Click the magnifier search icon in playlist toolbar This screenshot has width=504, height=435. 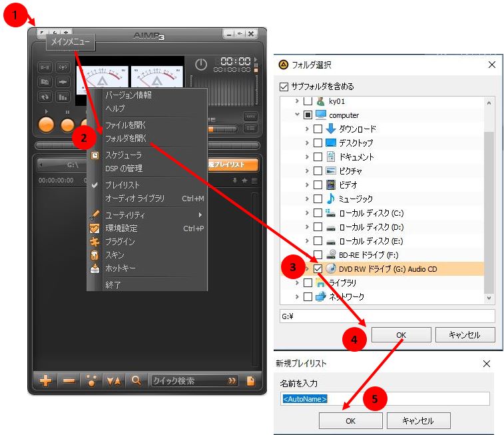coord(136,380)
